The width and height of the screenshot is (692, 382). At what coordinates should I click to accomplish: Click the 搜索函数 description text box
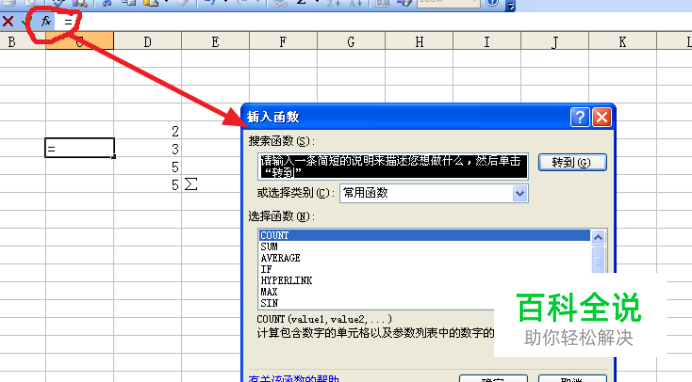pos(393,166)
